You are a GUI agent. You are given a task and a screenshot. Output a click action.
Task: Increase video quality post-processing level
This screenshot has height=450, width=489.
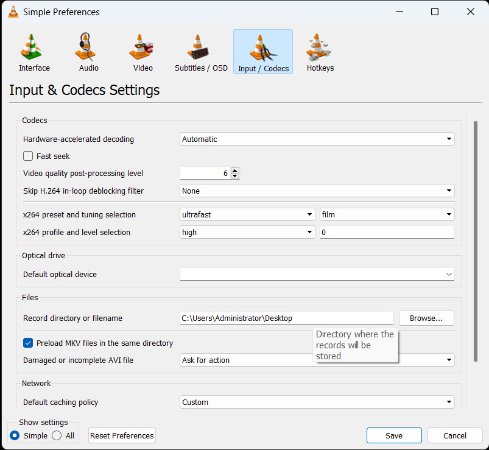tap(235, 170)
